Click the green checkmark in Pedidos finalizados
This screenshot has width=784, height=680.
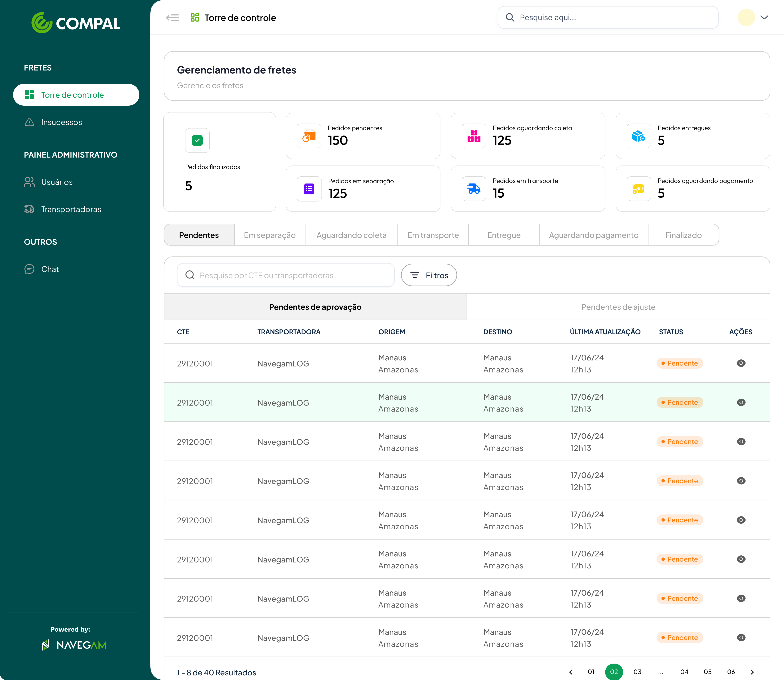197,140
